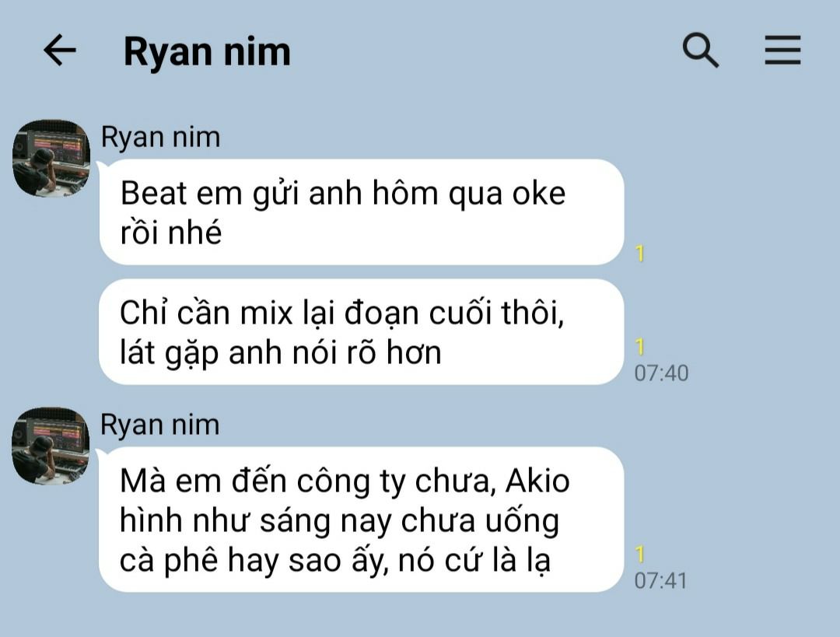Screen dimensions: 840x637
Task: Select the message starting with Beat em gửi
Action: tap(362, 212)
